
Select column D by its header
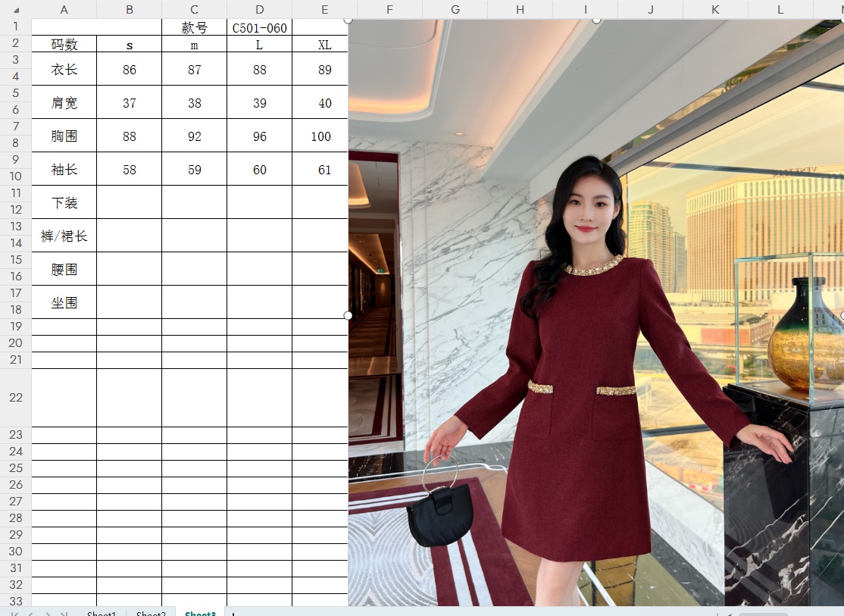pos(260,9)
